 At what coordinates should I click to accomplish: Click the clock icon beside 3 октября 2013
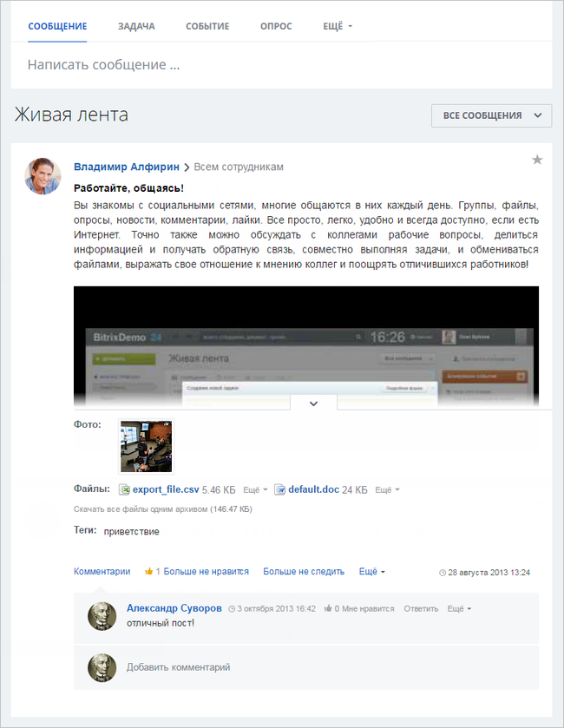pos(232,608)
